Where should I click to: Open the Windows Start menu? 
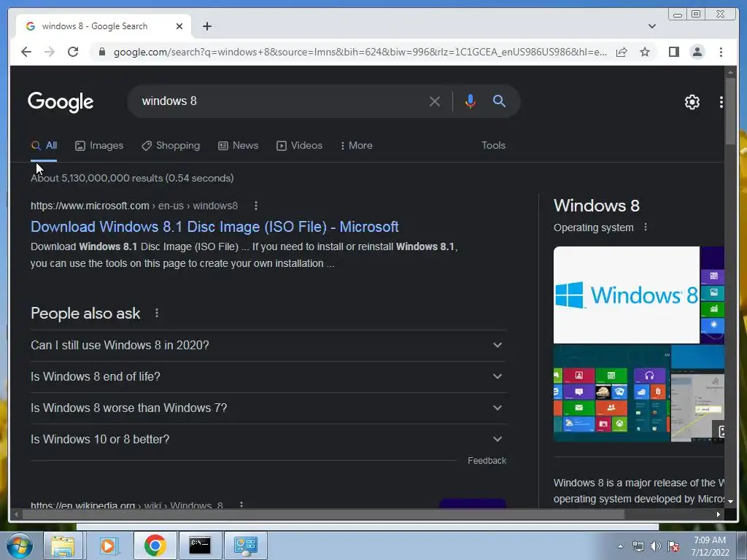(20, 545)
